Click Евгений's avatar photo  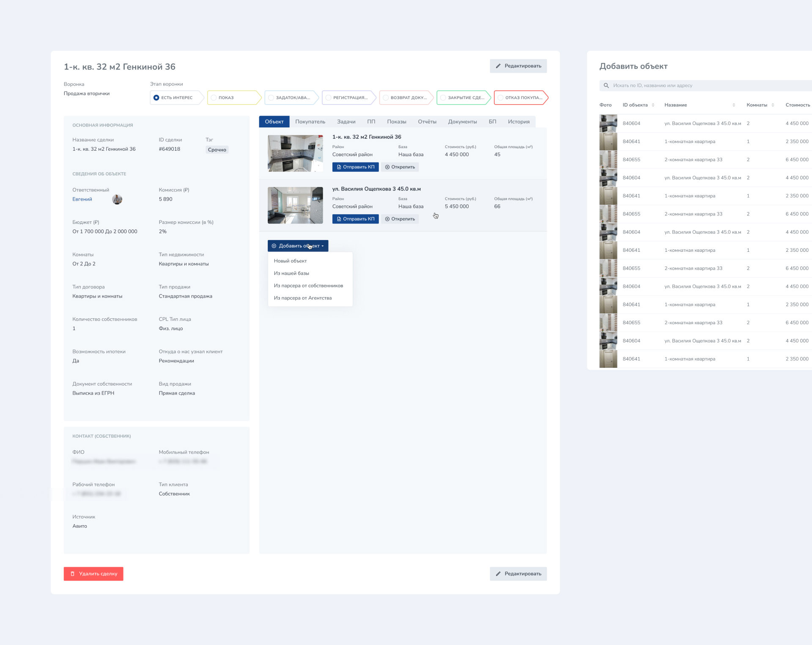coord(117,199)
